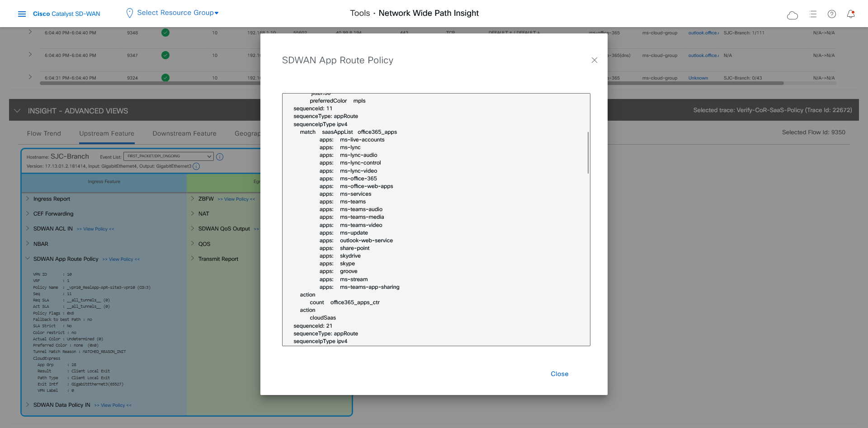The height and width of the screenshot is (428, 868).
Task: Open the help question mark icon
Action: [832, 14]
